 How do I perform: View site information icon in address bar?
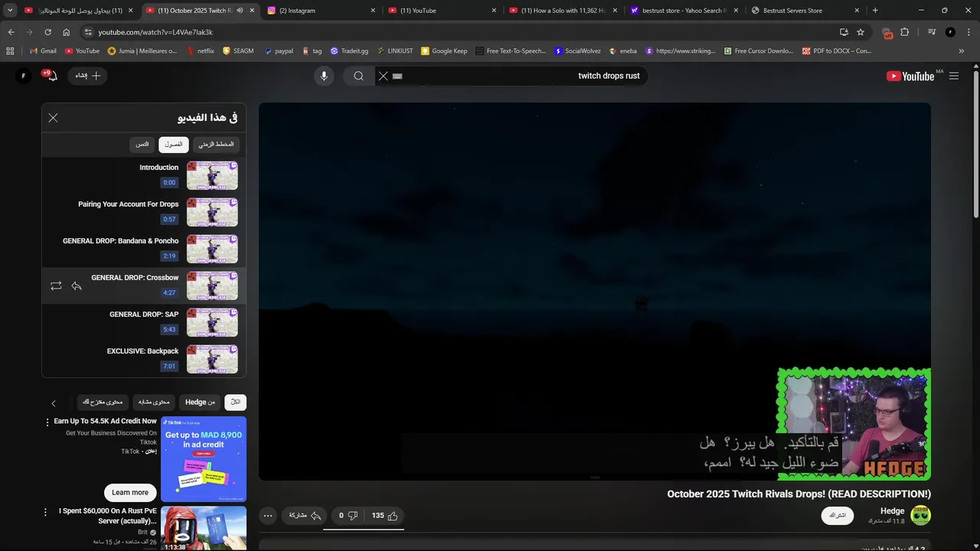click(88, 32)
